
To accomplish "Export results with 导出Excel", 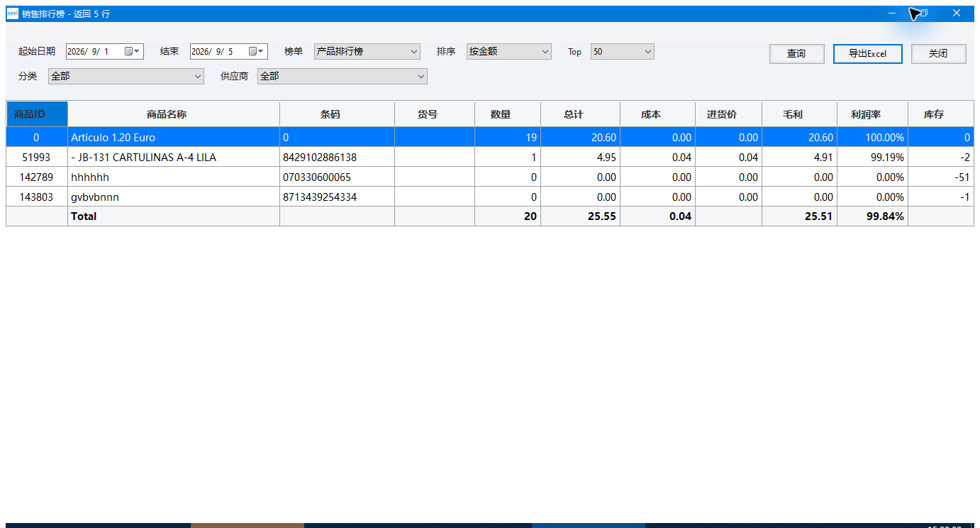I will (868, 54).
